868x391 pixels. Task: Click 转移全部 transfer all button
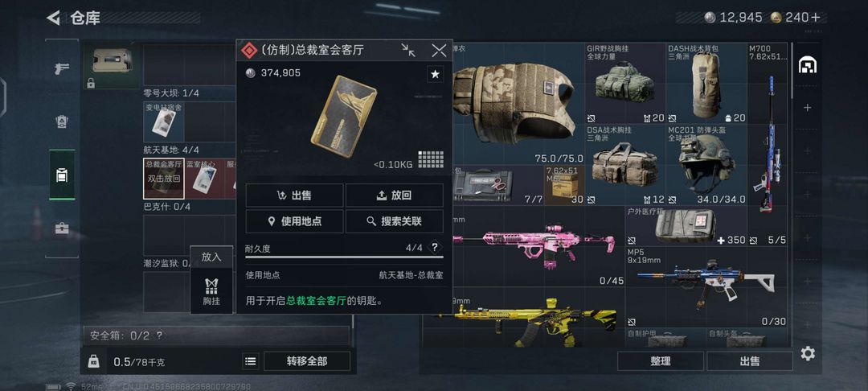click(x=307, y=361)
